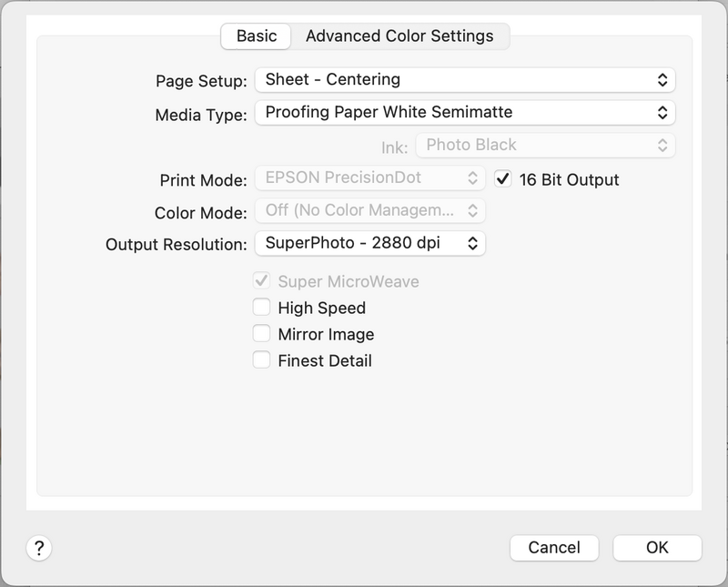Expand the Media Type dropdown
This screenshot has width=728, height=587.
tap(465, 113)
